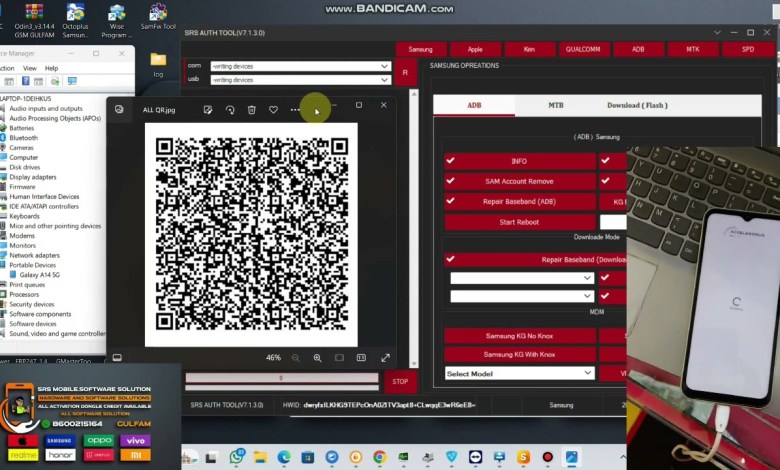
Task: Open the SRS Auth Tool title bar dropdown arrow
Action: 717,33
